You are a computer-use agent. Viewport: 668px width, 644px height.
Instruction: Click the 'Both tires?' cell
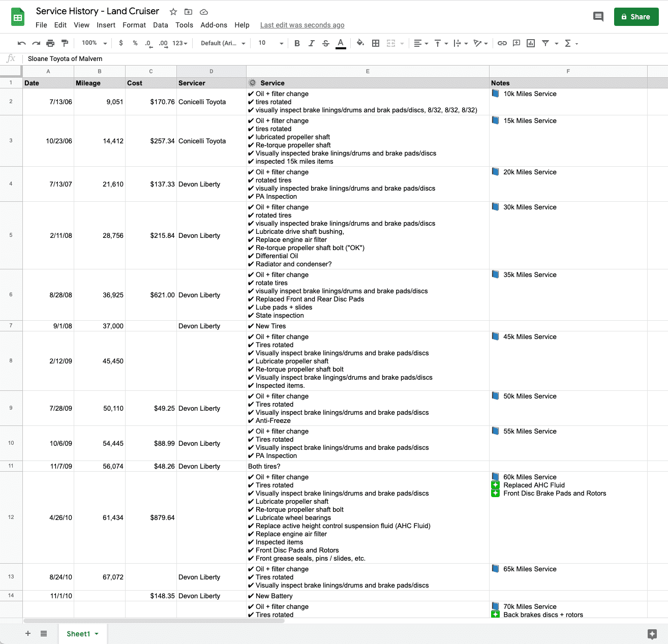368,466
